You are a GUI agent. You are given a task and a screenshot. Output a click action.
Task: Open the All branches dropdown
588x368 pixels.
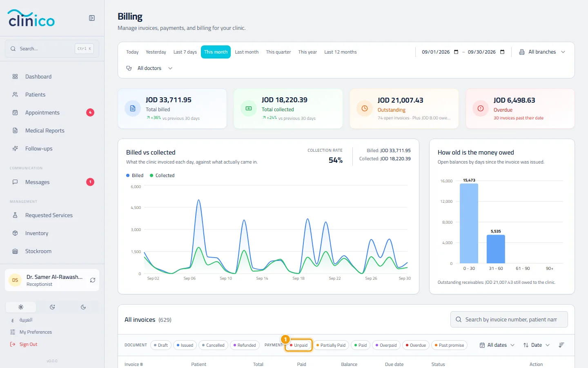(x=542, y=52)
